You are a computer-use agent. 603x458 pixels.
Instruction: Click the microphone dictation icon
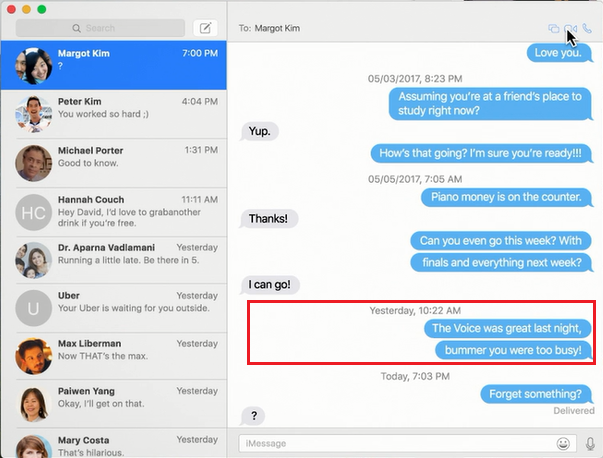590,442
